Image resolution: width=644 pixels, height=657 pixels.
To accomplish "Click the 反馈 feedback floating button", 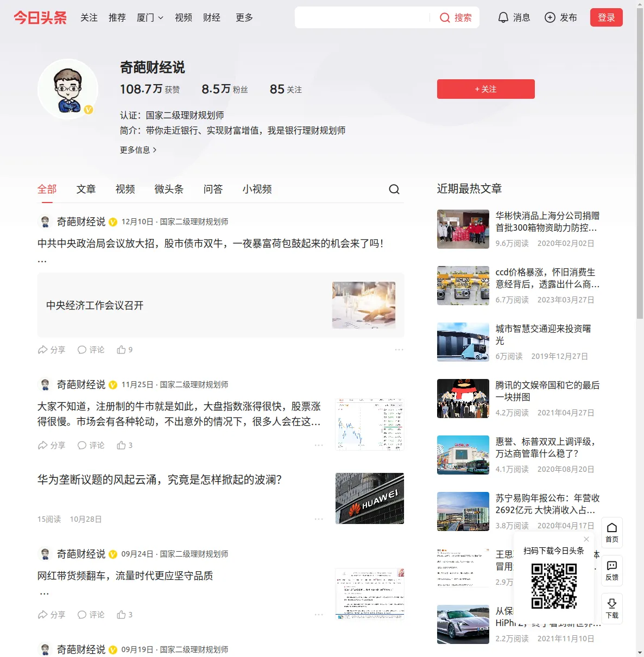I will pos(612,570).
